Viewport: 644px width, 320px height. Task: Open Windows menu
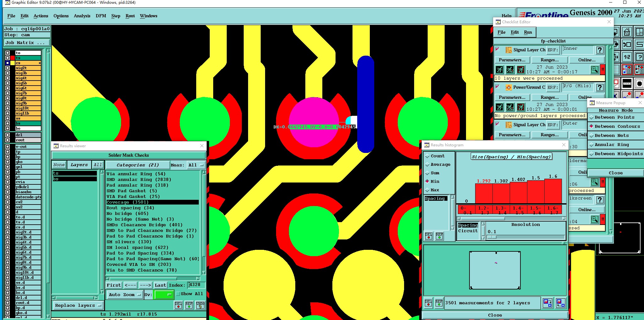coord(148,16)
